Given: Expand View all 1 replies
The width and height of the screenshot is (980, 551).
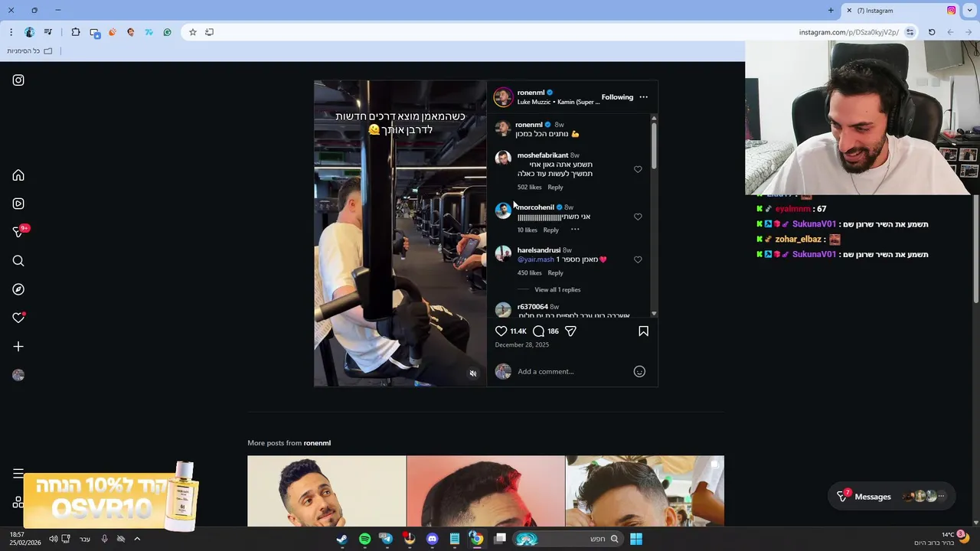Looking at the screenshot, I should click(557, 289).
